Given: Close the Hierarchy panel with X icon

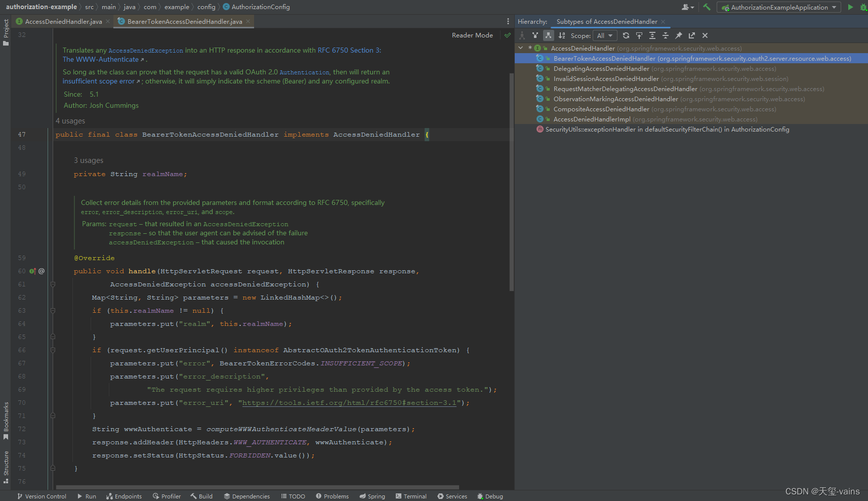Looking at the screenshot, I should pos(705,35).
